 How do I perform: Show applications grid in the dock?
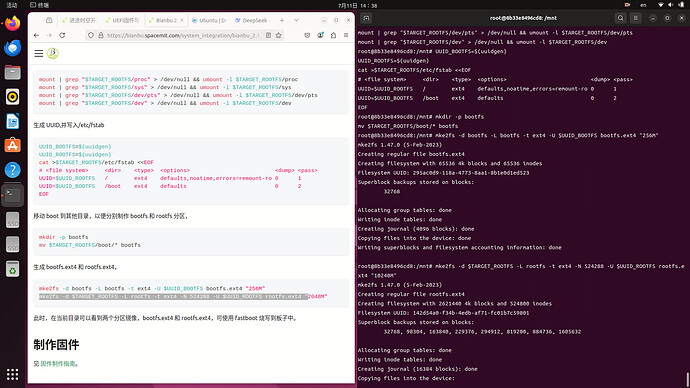pyautogui.click(x=12, y=374)
